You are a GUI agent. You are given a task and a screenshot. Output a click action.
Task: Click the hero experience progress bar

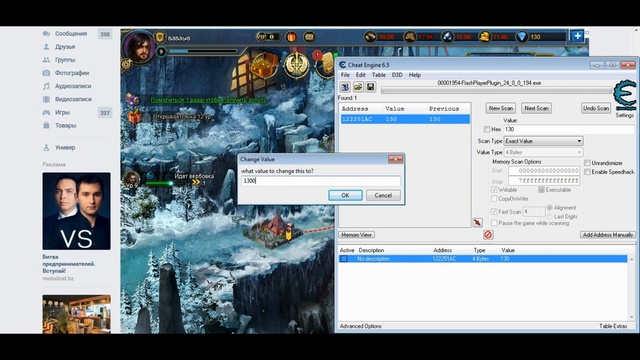[x=203, y=51]
